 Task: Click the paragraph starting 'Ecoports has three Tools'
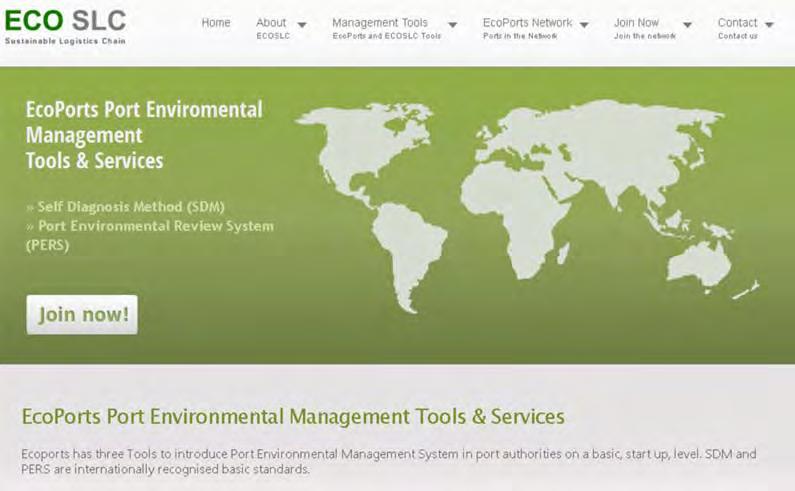[x=388, y=461]
